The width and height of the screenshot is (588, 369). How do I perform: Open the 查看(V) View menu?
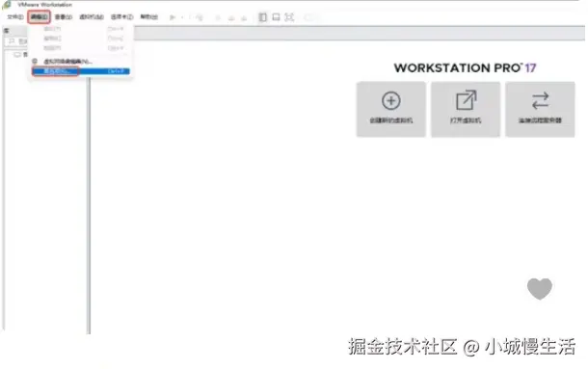[63, 17]
